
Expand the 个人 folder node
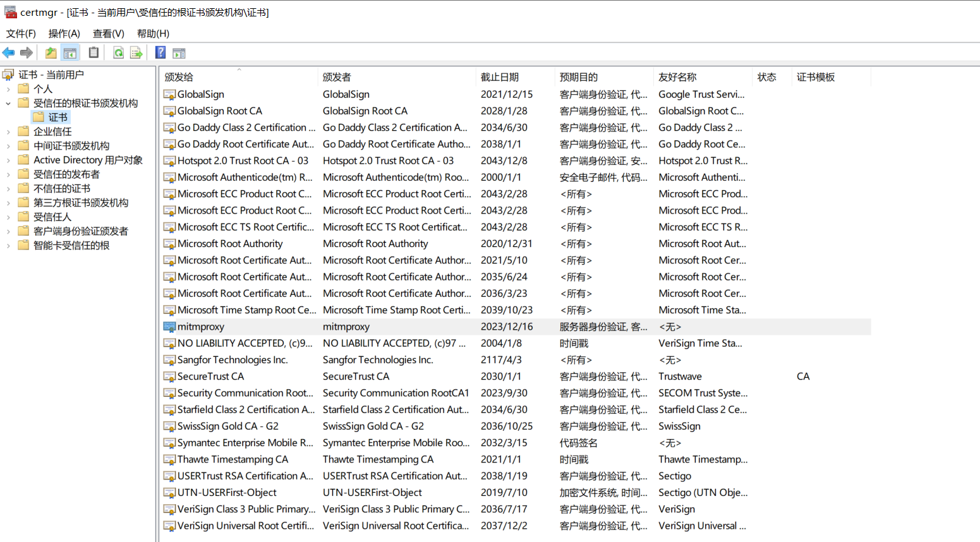pyautogui.click(x=8, y=89)
